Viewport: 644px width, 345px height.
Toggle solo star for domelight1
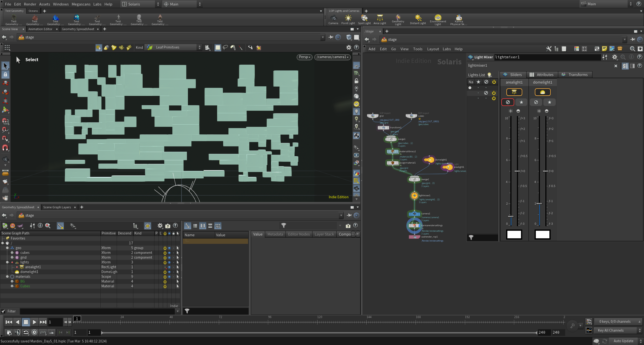click(x=549, y=102)
